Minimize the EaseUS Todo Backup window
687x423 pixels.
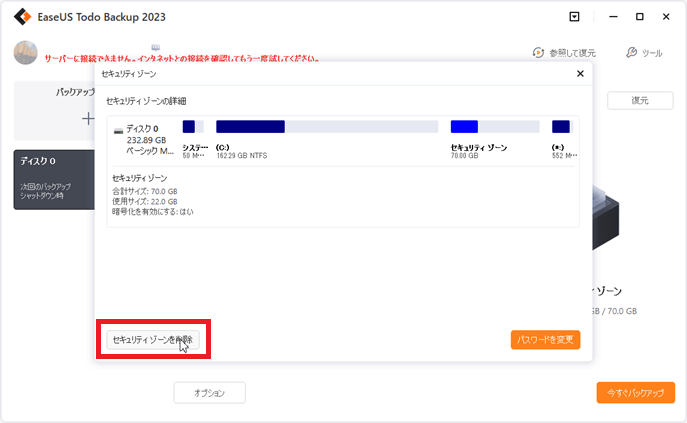tap(609, 17)
